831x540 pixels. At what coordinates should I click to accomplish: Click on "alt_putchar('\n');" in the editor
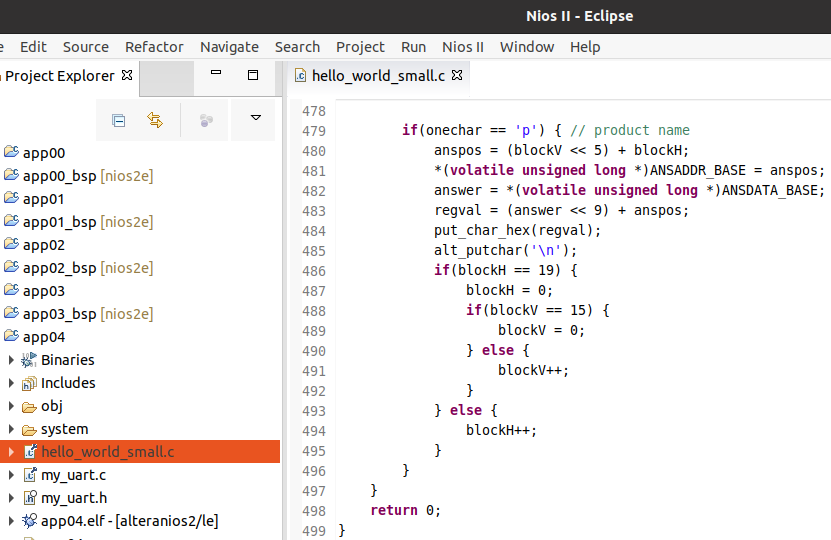point(506,251)
